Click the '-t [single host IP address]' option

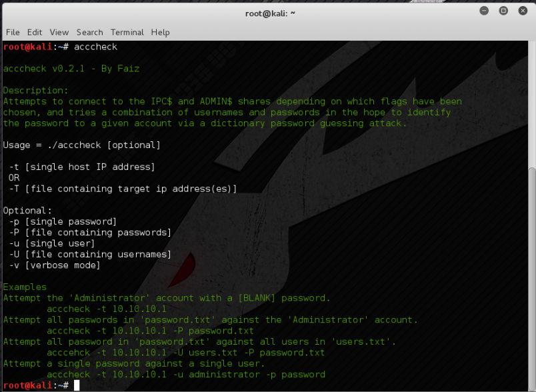[82, 167]
